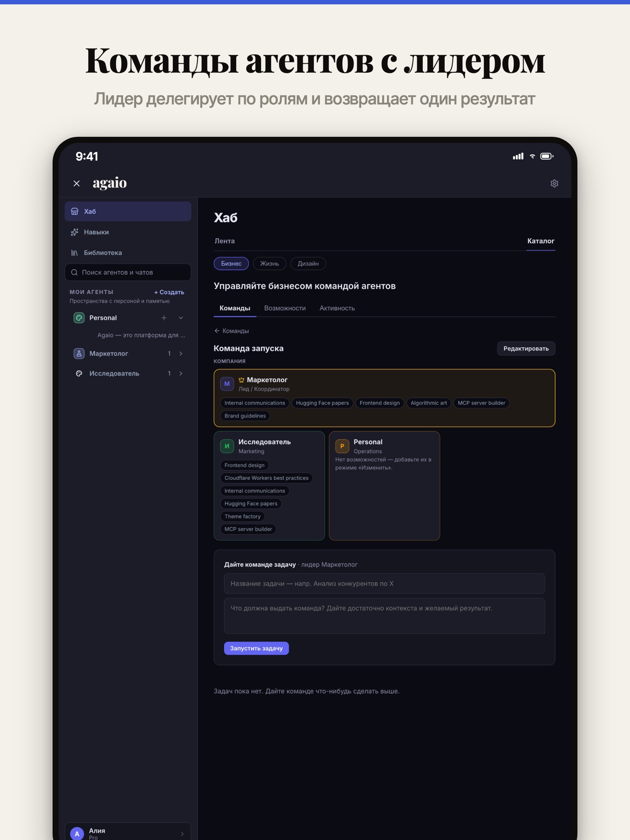Open the Активность tab

point(337,308)
